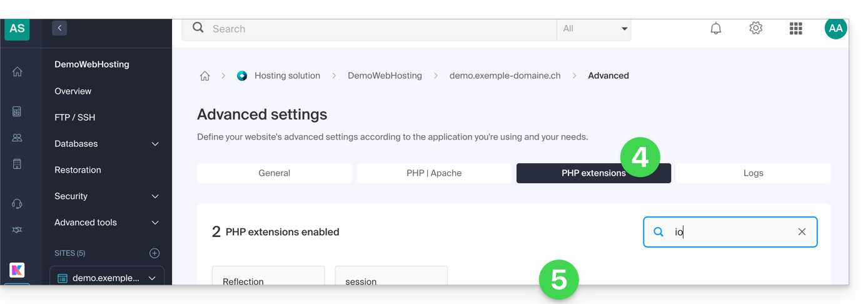The height and width of the screenshot is (304, 868).
Task: Expand the Advanced tools submenu
Action: pyautogui.click(x=155, y=223)
